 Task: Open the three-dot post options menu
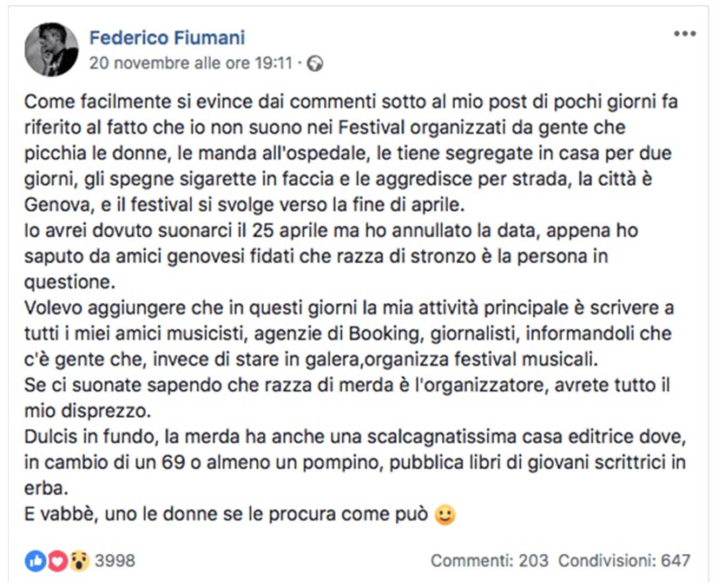click(684, 34)
